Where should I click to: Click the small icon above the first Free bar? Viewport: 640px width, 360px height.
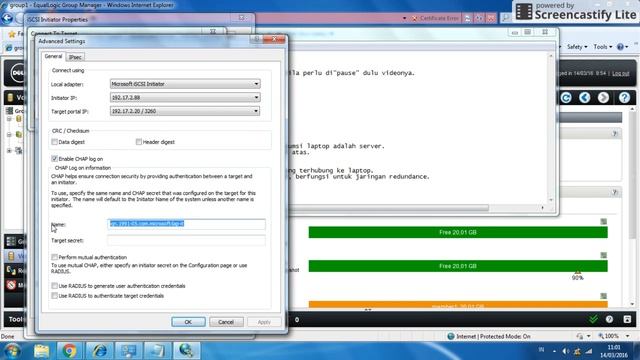(x=604, y=222)
